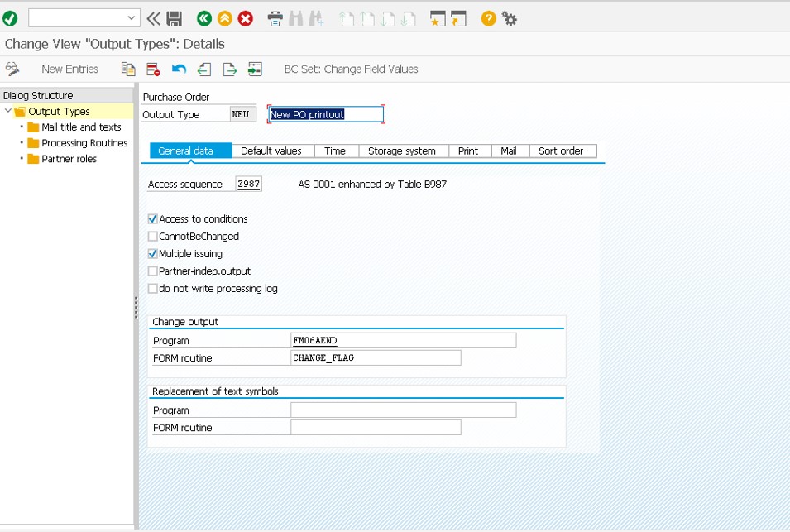Open Partner roles folder

pos(69,159)
